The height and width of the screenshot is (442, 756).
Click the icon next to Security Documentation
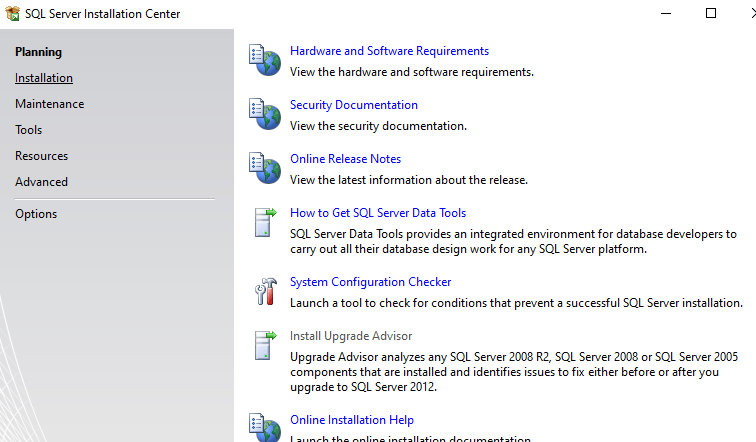(x=265, y=114)
